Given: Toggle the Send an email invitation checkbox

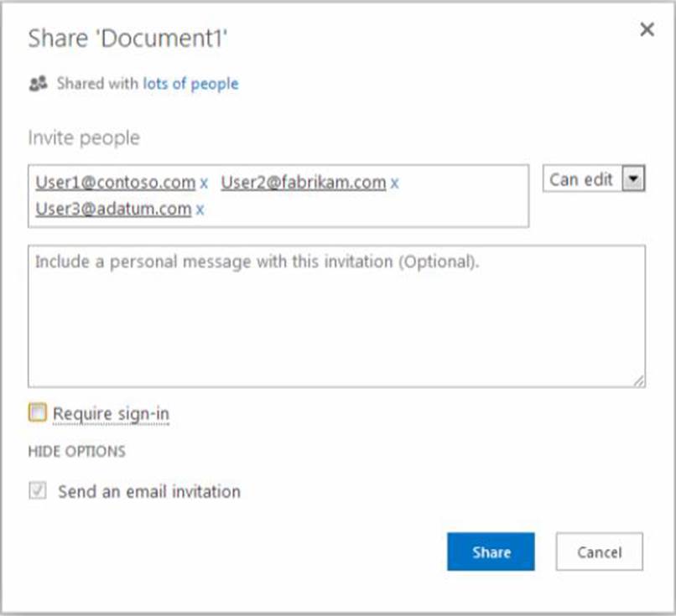Looking at the screenshot, I should point(38,492).
